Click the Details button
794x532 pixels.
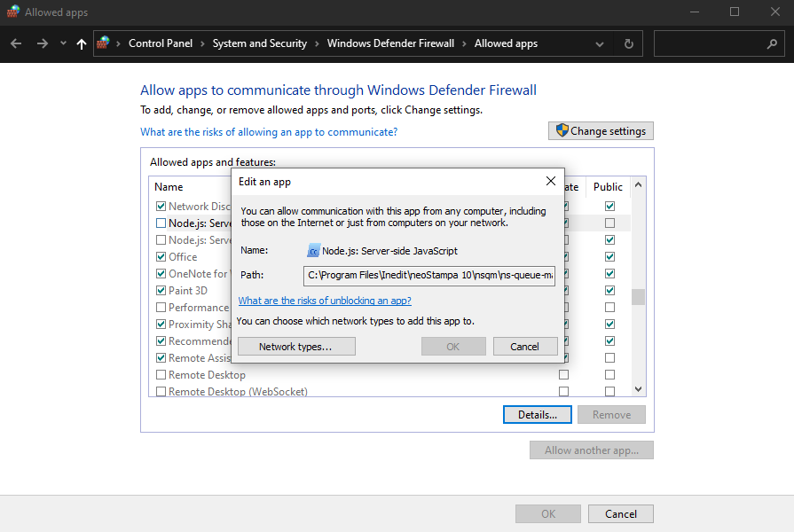click(x=538, y=415)
